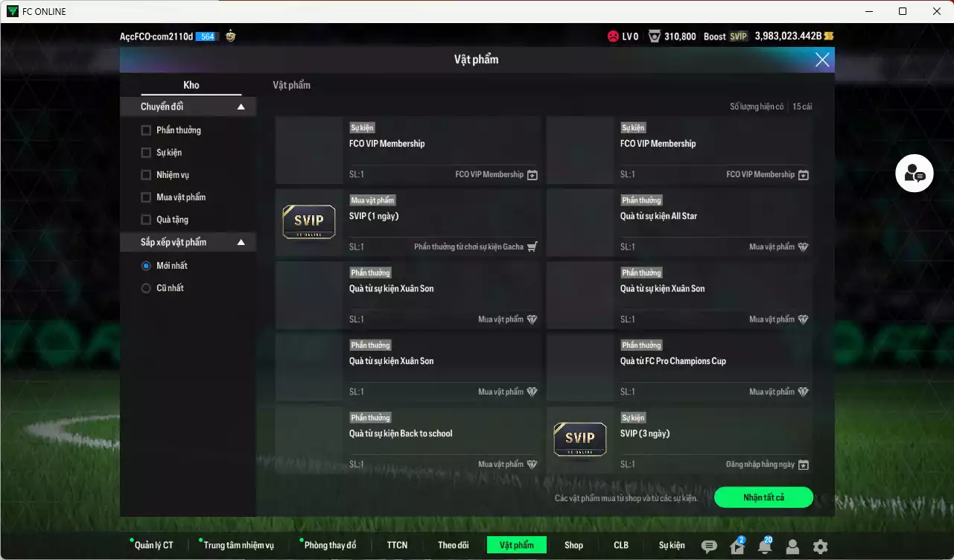The image size is (954, 560).
Task: Check the Quà tặng filter checkbox
Action: click(x=146, y=220)
